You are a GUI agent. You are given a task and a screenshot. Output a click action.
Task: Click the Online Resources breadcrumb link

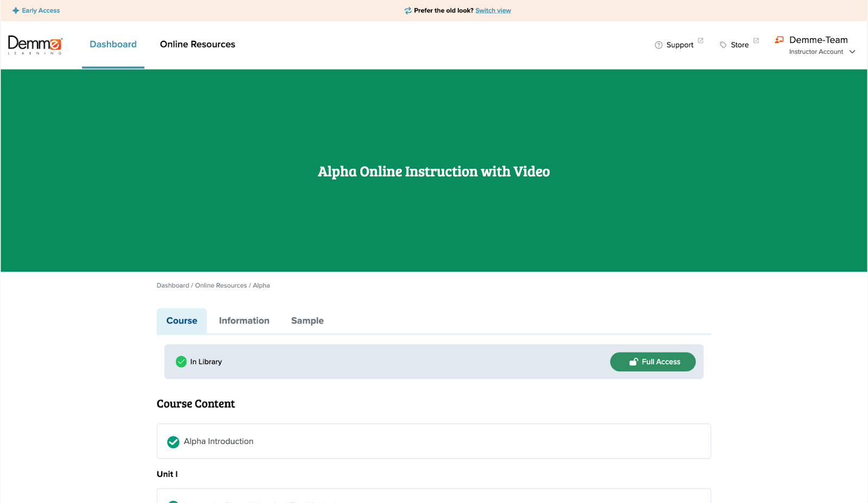click(221, 285)
